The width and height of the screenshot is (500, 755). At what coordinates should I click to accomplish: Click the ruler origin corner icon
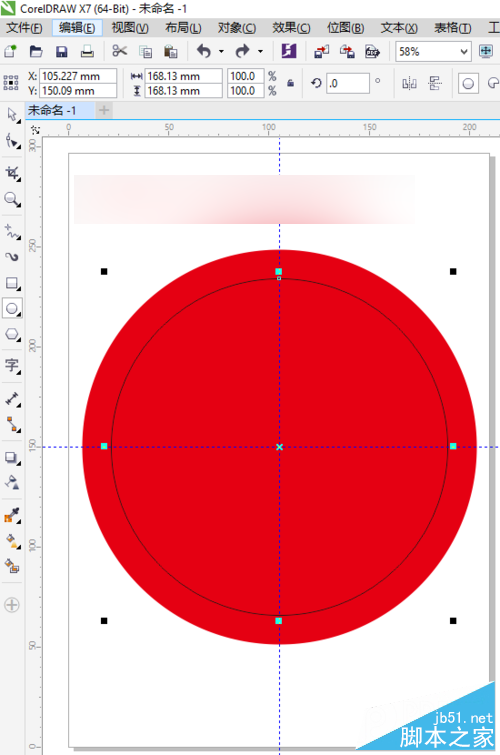click(35, 130)
